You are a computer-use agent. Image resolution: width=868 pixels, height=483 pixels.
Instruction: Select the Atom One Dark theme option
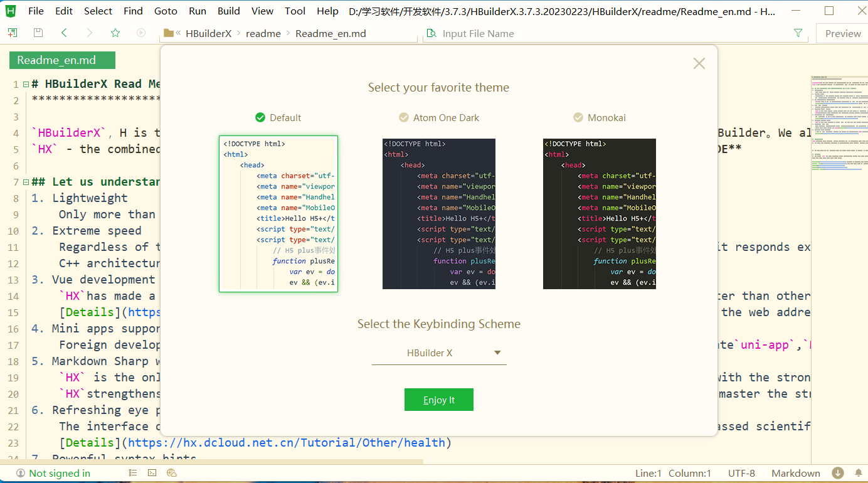click(x=439, y=117)
